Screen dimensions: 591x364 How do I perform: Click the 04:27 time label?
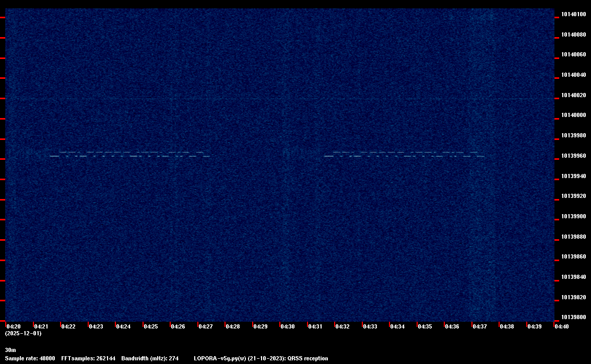pos(205,326)
